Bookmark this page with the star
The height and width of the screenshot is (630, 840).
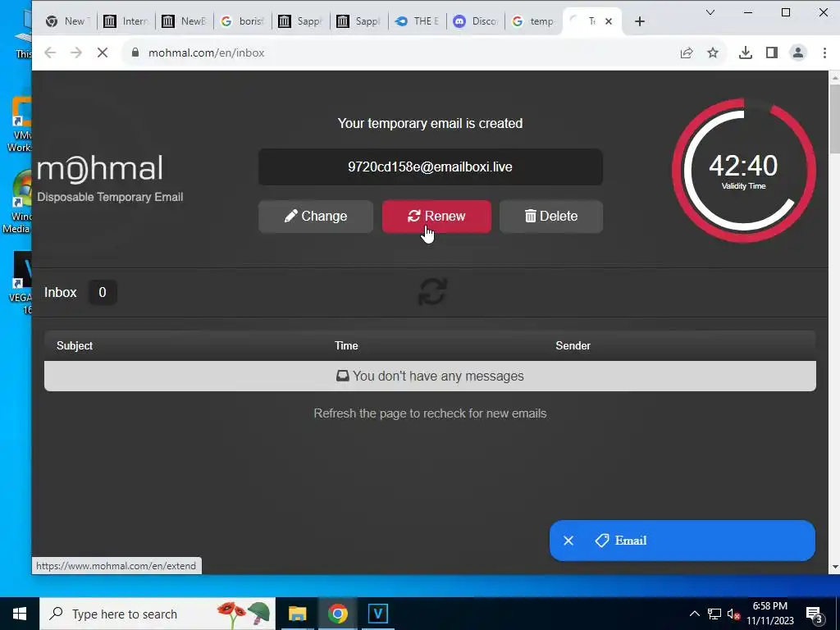coord(713,52)
